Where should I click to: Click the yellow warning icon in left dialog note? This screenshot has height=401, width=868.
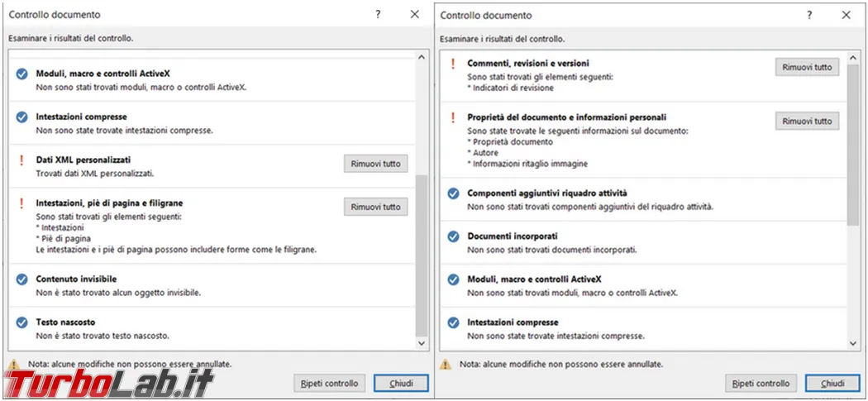point(14,365)
